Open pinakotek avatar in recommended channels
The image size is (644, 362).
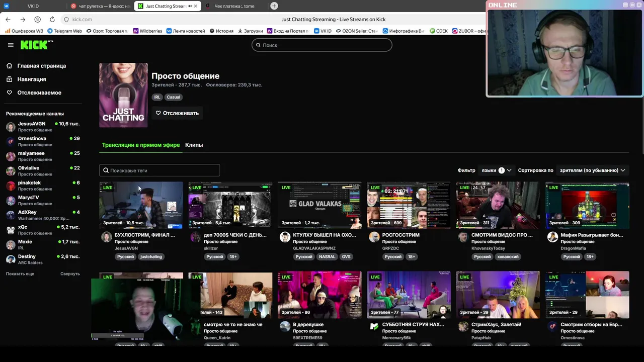tap(11, 186)
